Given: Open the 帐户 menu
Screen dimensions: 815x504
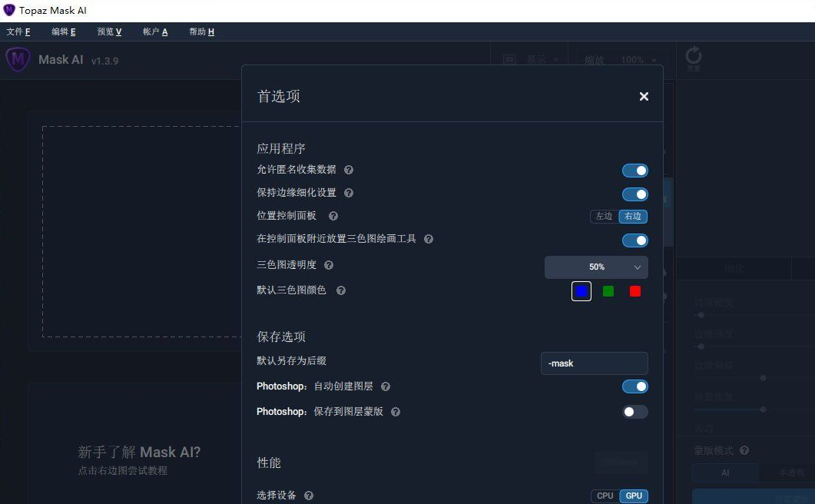Looking at the screenshot, I should [x=155, y=31].
